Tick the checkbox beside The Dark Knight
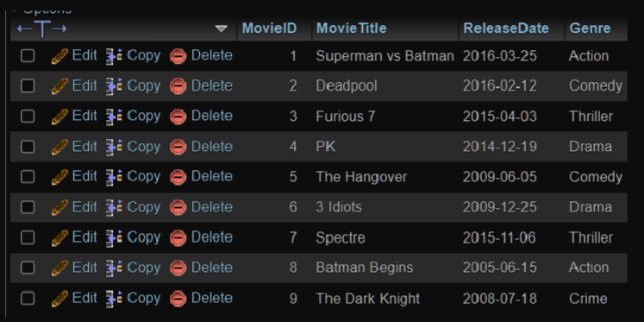Screen dimensions: 644x322 coord(28,298)
